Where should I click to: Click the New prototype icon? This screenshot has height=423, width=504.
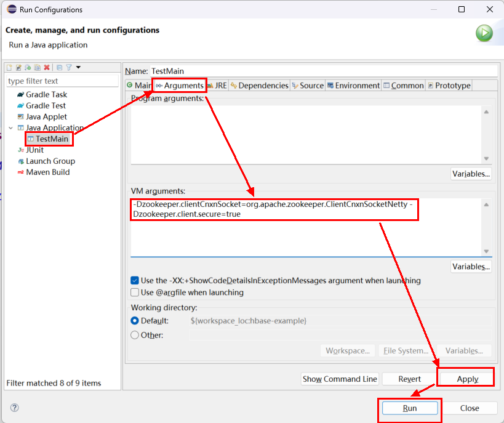(x=18, y=67)
